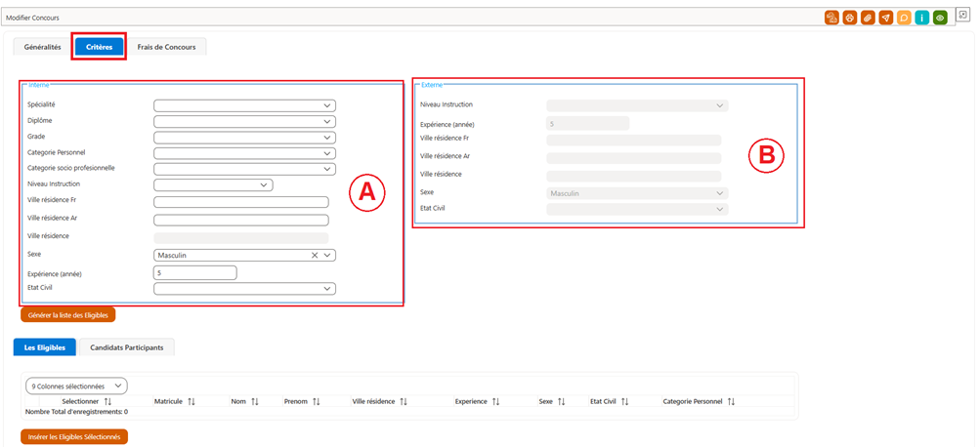Click Insérer les Eligibles Sélectionnés button

tap(74, 436)
